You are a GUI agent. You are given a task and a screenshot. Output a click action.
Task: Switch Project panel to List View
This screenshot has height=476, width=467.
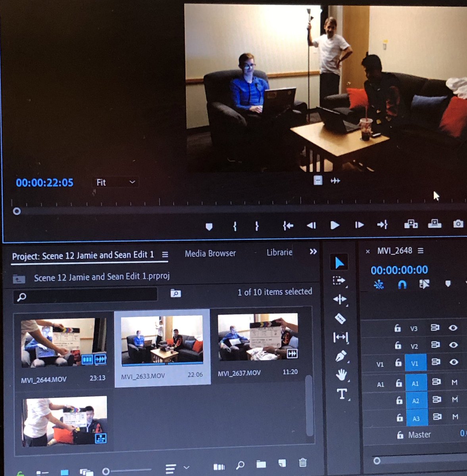click(x=42, y=472)
